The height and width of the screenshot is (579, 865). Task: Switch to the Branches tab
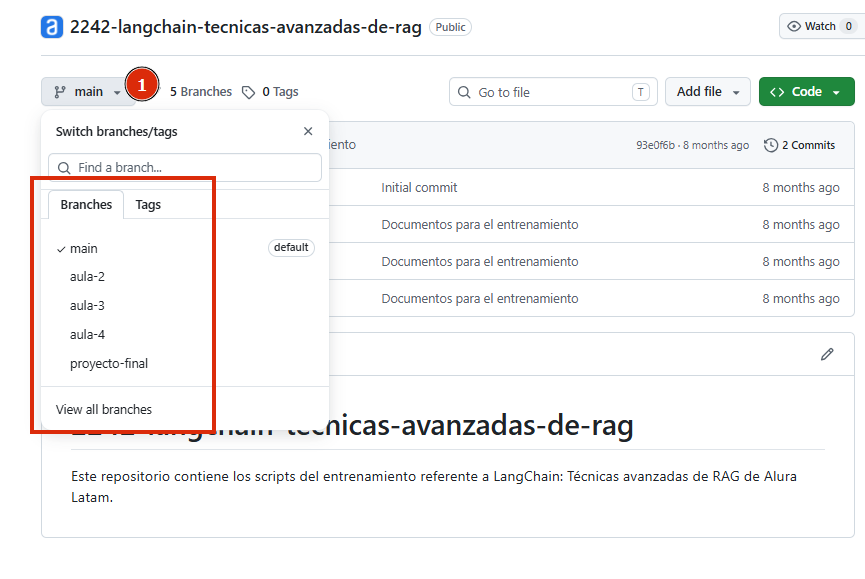(x=86, y=205)
